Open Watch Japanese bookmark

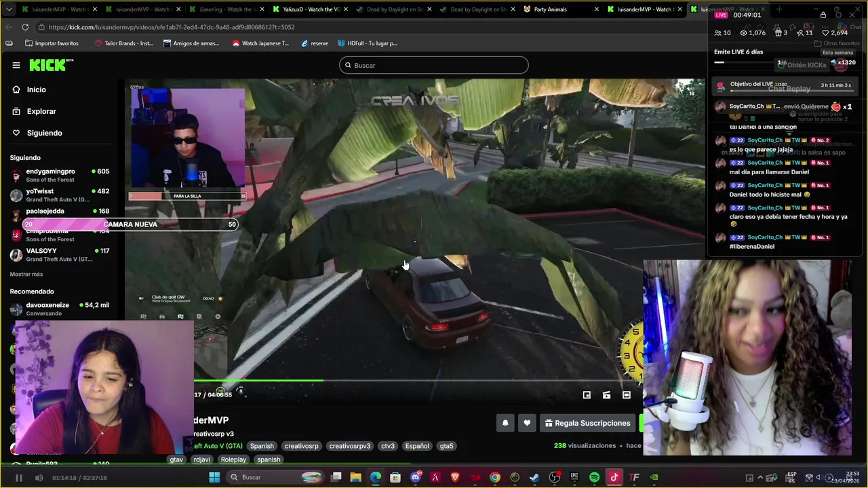tap(260, 43)
